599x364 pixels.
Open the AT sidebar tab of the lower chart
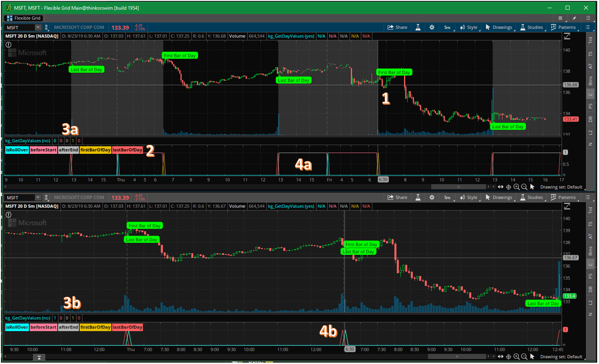point(591,236)
